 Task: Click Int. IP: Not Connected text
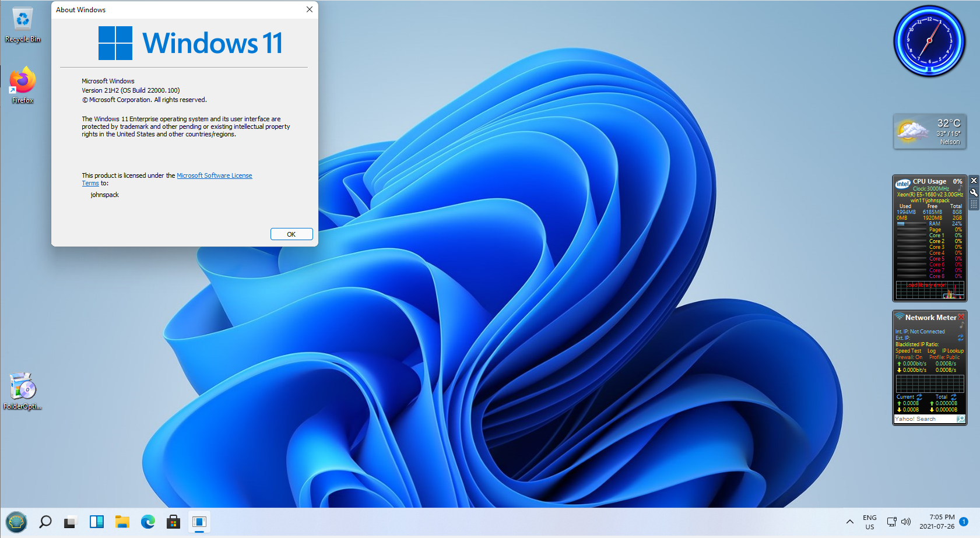point(920,332)
